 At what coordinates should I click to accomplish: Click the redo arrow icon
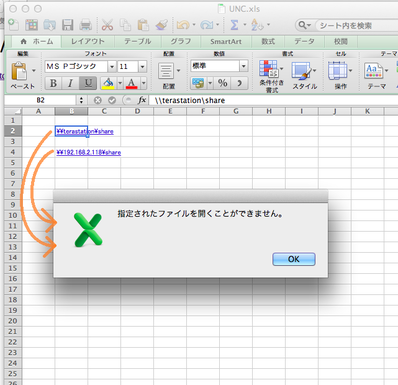[x=207, y=25]
